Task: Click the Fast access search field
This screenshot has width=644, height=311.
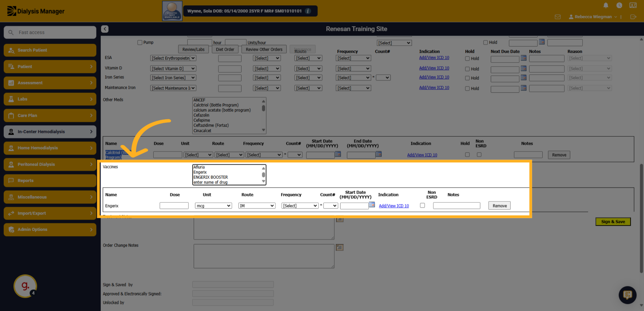Action: 50,32
